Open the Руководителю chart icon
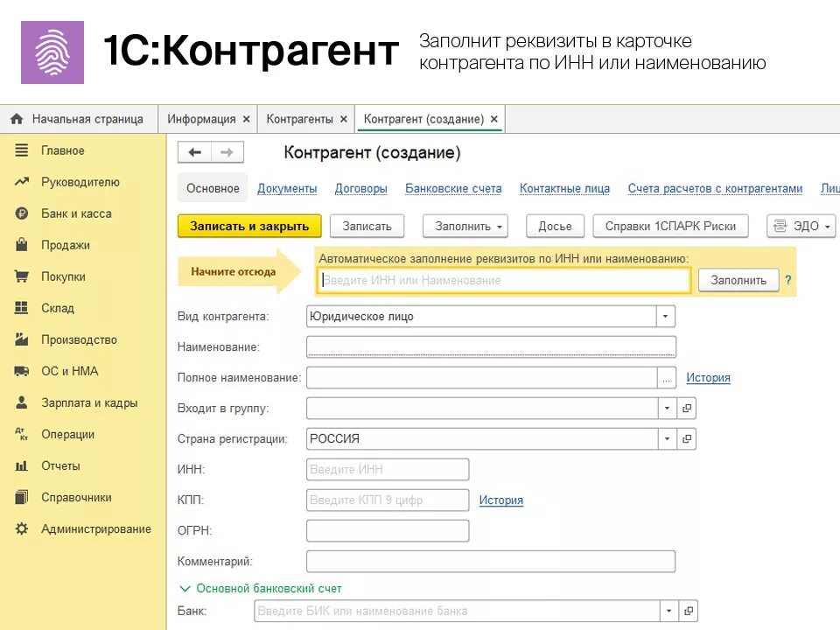Screen dimensions: 840x630 pyautogui.click(x=21, y=182)
